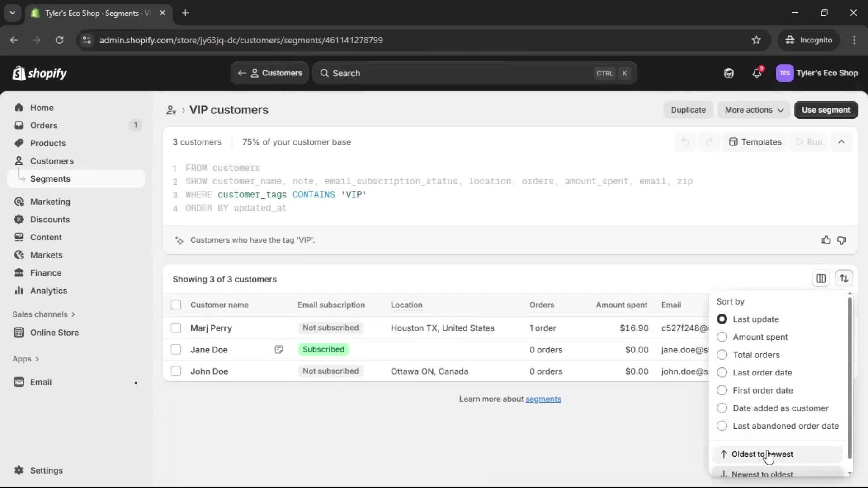Tick the checkbox for Marj Perry
The height and width of the screenshot is (488, 868).
coord(176,328)
